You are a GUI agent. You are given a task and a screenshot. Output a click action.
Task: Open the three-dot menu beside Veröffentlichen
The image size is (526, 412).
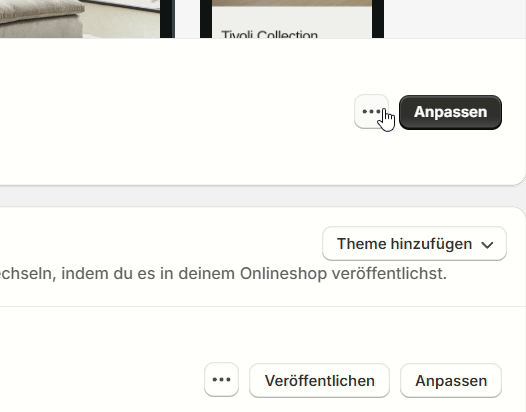point(221,380)
